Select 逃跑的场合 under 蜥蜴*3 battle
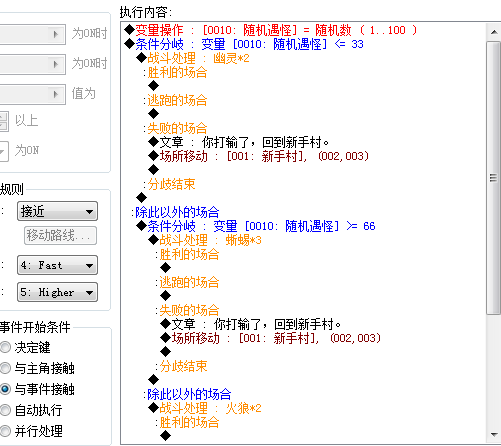Viewport: 501px width, 446px height. pyautogui.click(x=187, y=282)
